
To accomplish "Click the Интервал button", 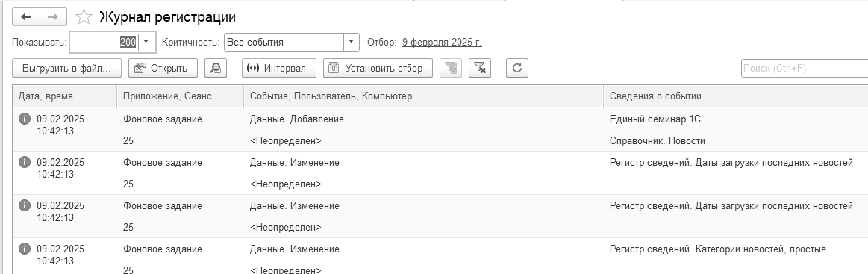I will pyautogui.click(x=278, y=68).
